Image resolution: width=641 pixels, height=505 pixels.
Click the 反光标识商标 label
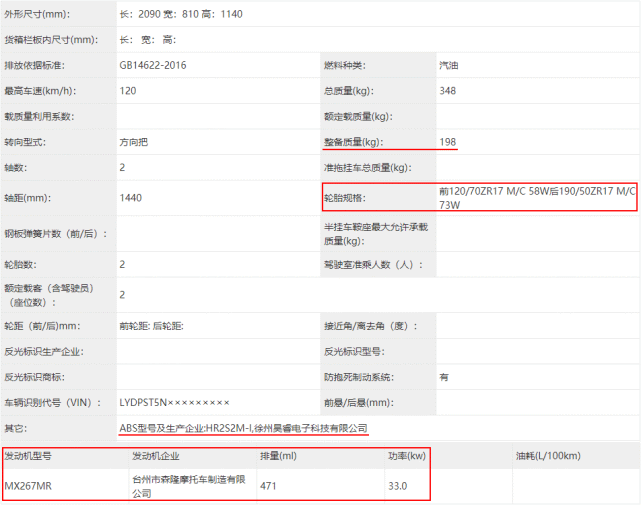click(x=34, y=377)
